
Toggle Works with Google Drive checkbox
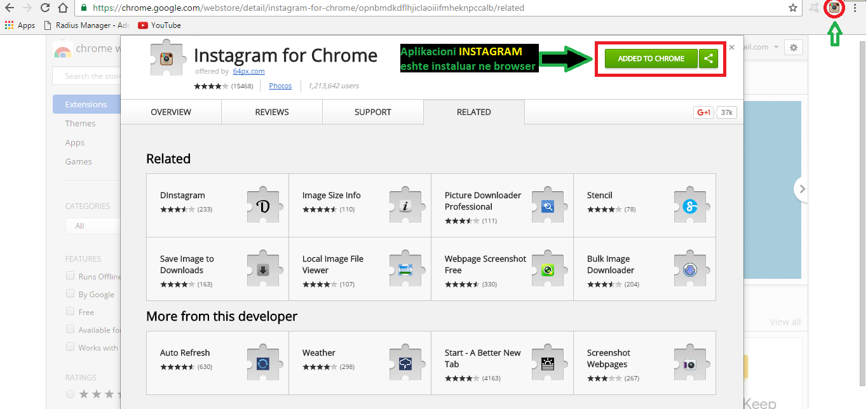click(x=71, y=347)
